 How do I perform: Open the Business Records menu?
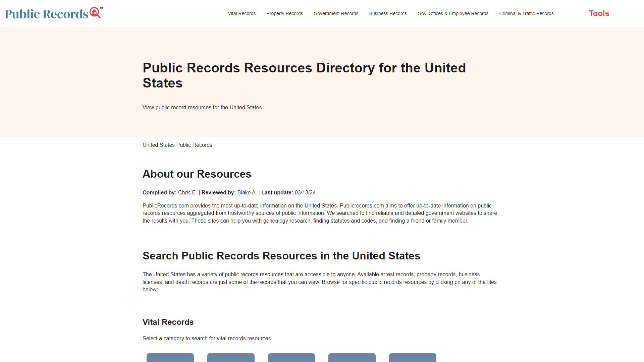[388, 13]
